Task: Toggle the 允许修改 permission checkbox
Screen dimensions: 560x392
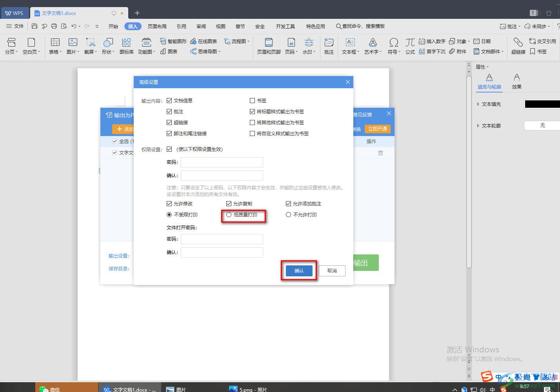Action: [169, 204]
